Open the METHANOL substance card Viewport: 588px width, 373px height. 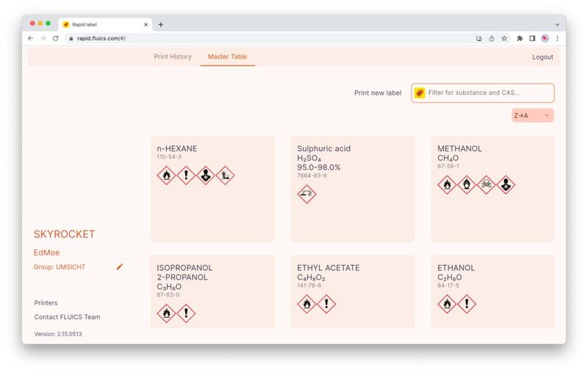click(x=492, y=189)
